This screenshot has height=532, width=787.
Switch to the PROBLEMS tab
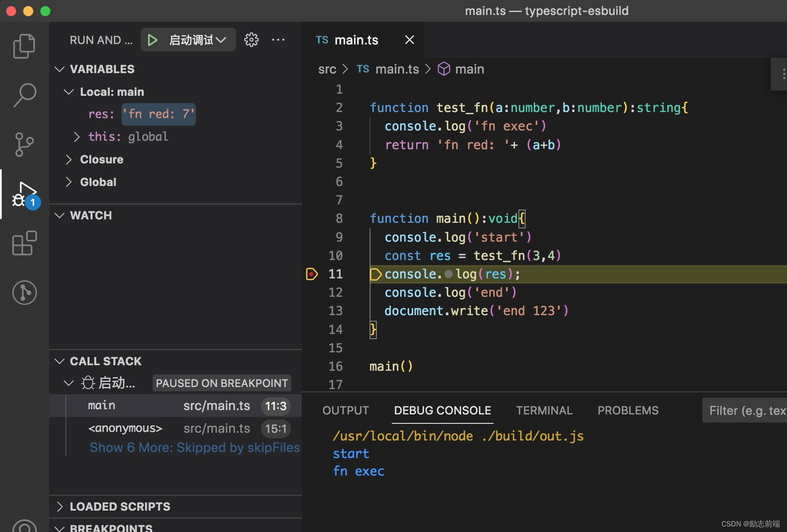[628, 411]
